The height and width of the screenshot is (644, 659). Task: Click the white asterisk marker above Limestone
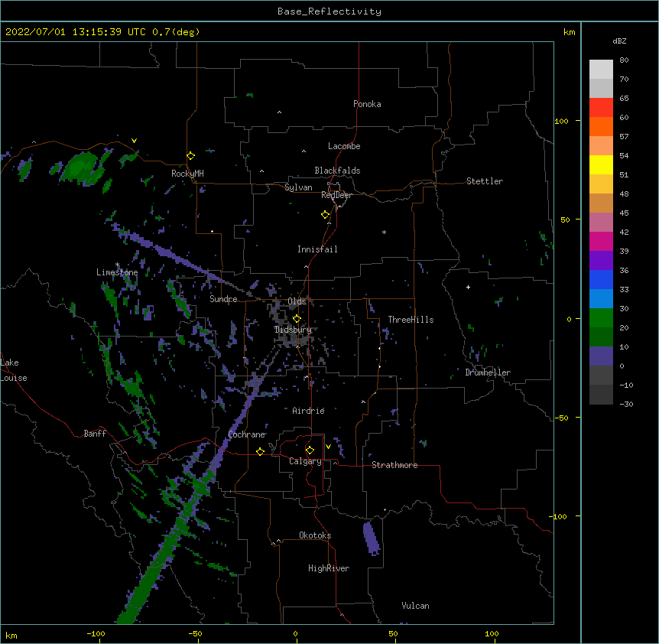118,265
